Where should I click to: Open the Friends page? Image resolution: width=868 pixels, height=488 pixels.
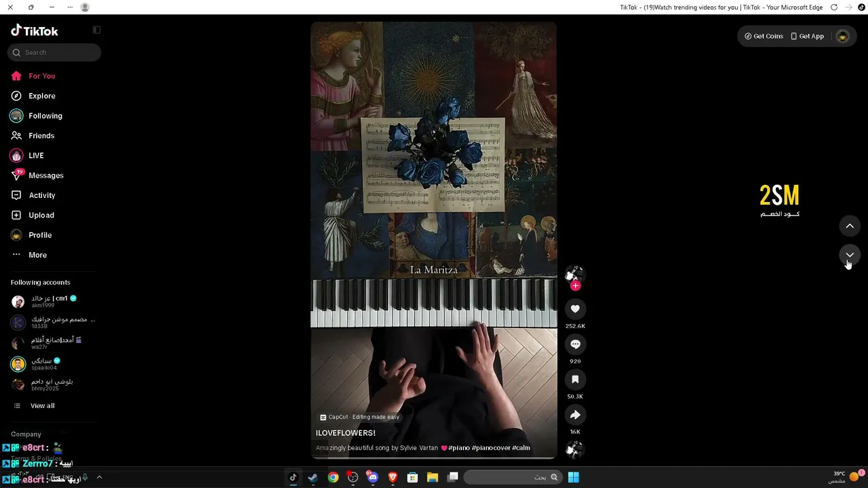pos(41,136)
